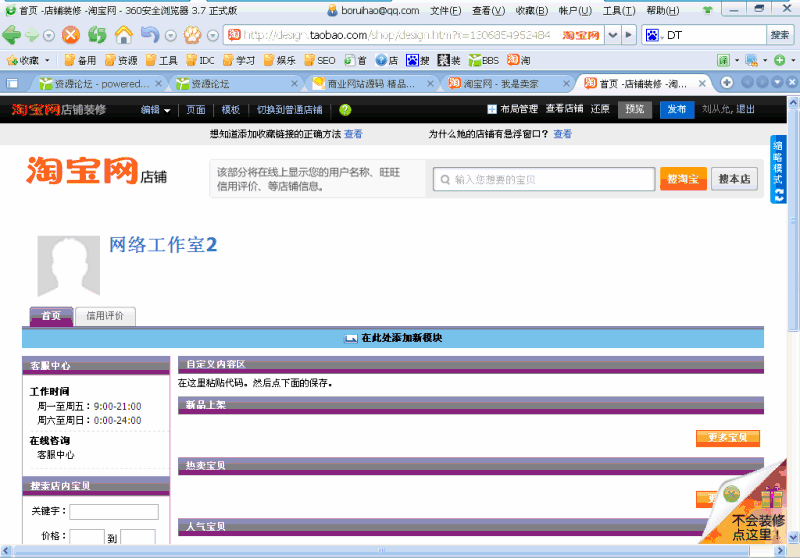
Task: Click the shop avatar placeholder image
Action: [68, 266]
